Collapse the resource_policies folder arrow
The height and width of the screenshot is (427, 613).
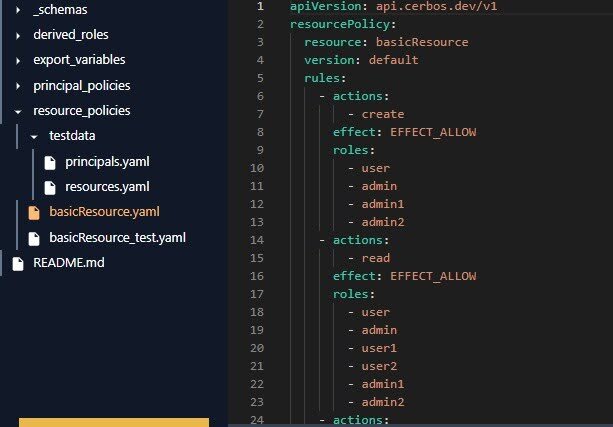coord(18,112)
